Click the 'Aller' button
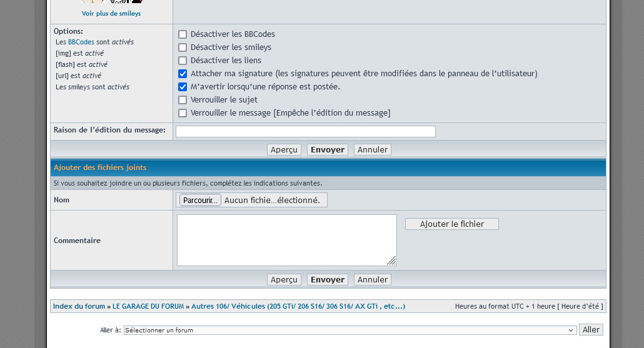Screen dimensions: 644x348 coord(591,330)
